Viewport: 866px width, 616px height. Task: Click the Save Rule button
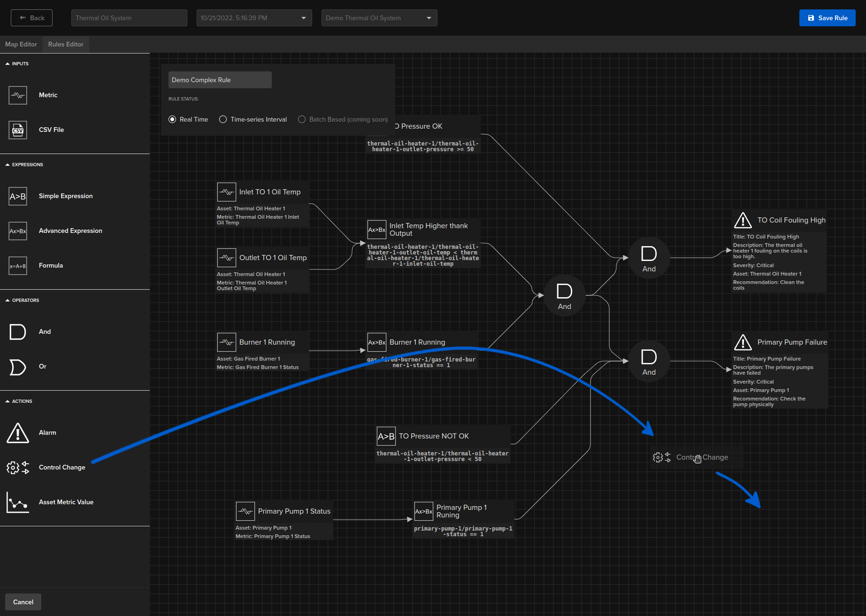pos(827,18)
